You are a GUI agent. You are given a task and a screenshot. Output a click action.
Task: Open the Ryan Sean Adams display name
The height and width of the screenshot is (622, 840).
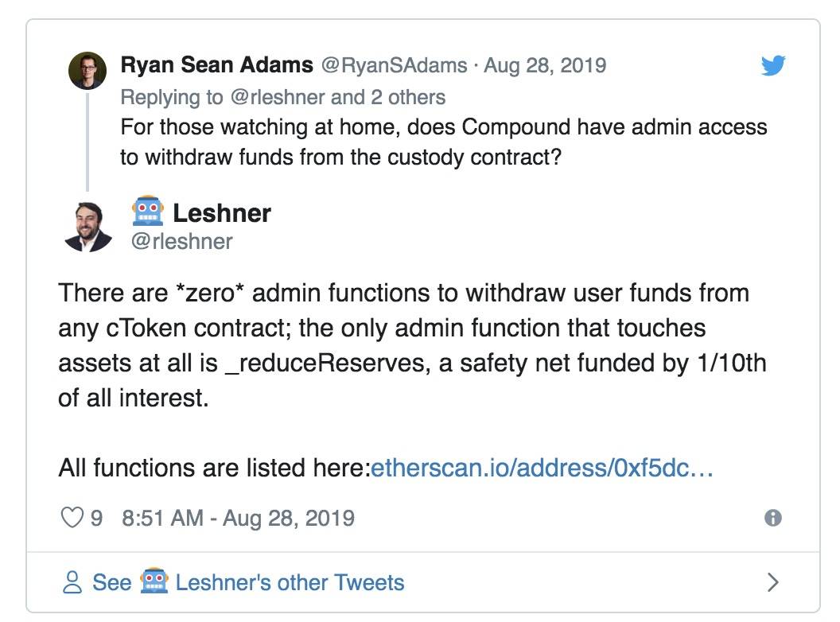(x=216, y=65)
